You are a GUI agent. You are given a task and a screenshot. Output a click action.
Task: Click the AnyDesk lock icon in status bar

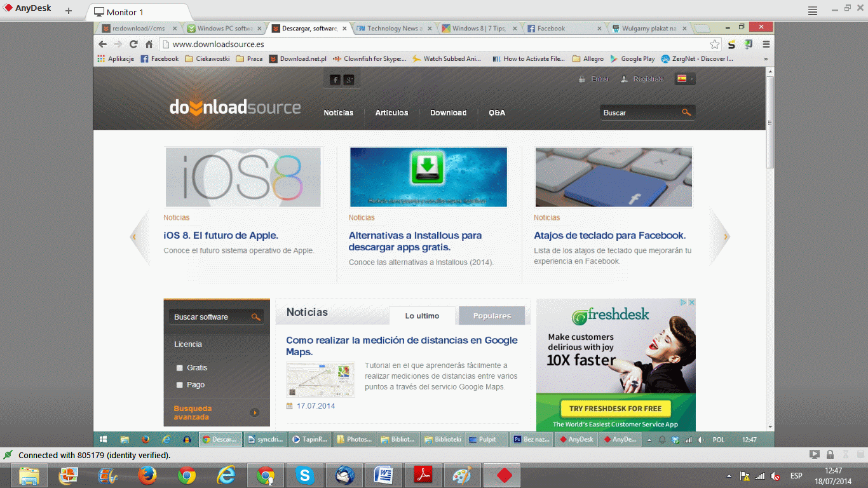pyautogui.click(x=830, y=455)
